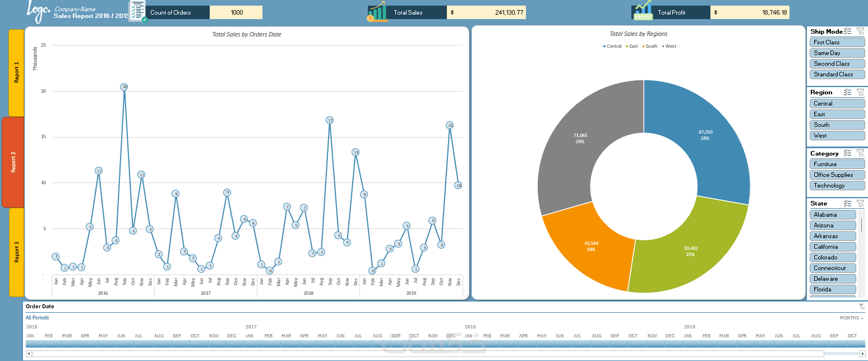
Task: Select Connecticut in the State slicer
Action: pos(833,268)
